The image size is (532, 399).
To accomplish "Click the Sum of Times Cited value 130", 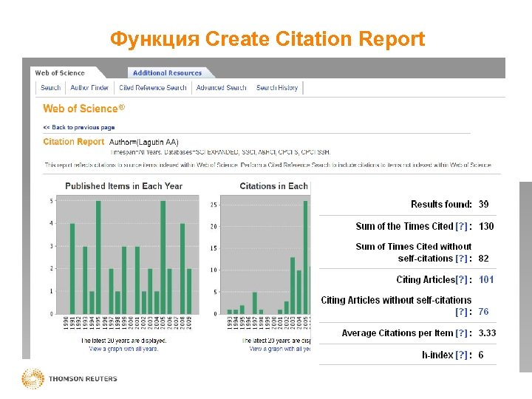I will pos(486,226).
